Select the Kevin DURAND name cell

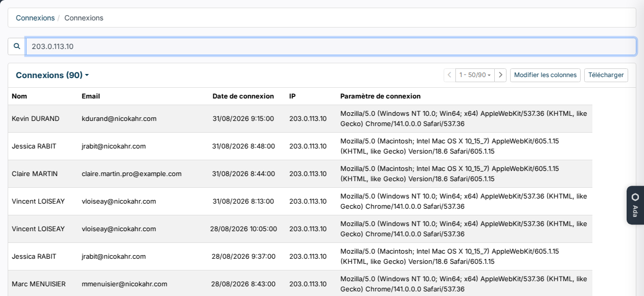click(36, 118)
